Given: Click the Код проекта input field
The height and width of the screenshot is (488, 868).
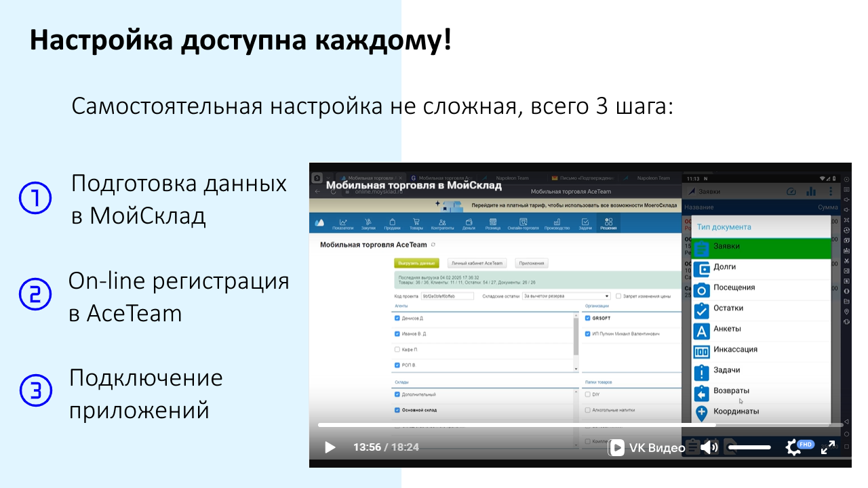Looking at the screenshot, I should (446, 296).
